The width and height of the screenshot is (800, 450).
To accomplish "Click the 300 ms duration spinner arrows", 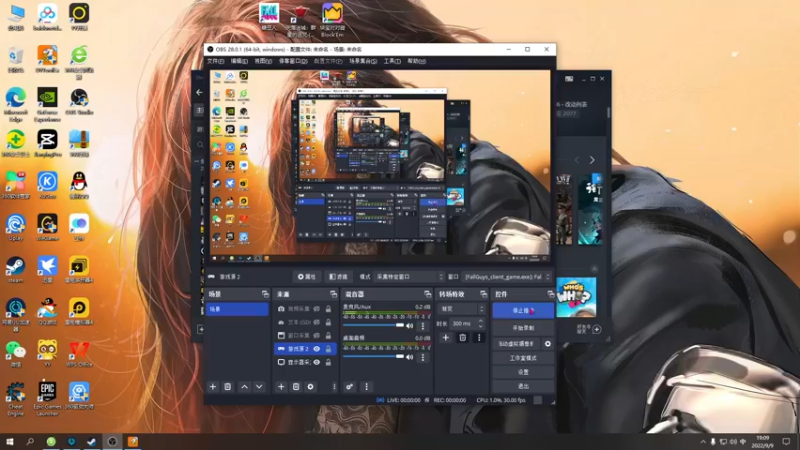I will click(480, 323).
